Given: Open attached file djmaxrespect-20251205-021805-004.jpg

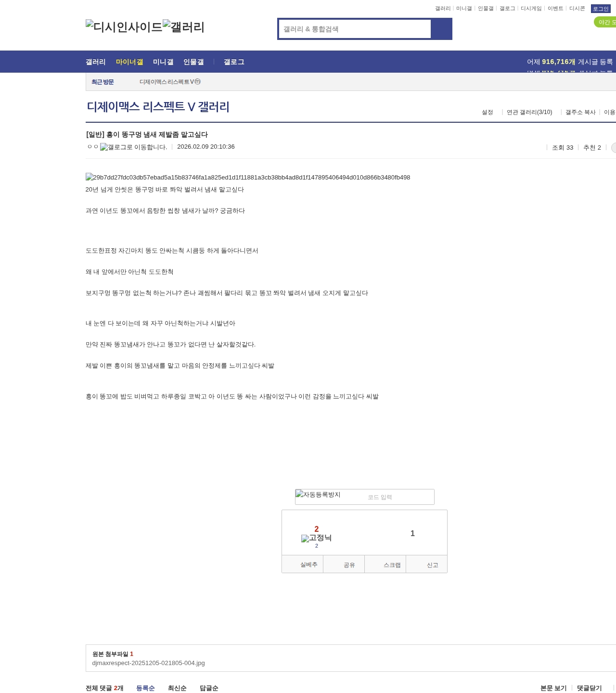Looking at the screenshot, I should (x=149, y=663).
